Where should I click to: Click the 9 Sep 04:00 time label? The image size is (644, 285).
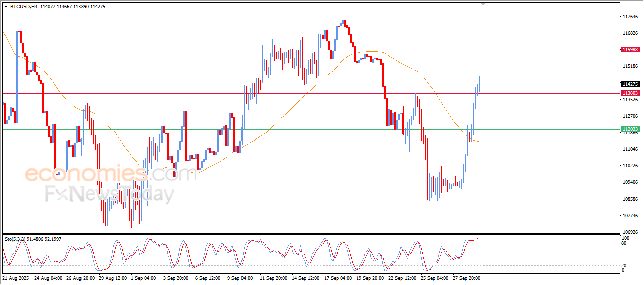pos(240,278)
